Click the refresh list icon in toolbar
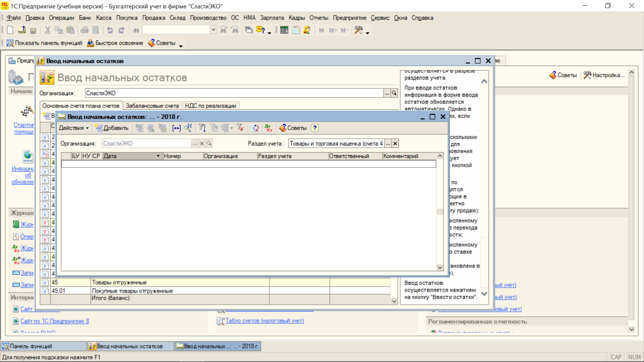This screenshot has height=362, width=644. [256, 128]
